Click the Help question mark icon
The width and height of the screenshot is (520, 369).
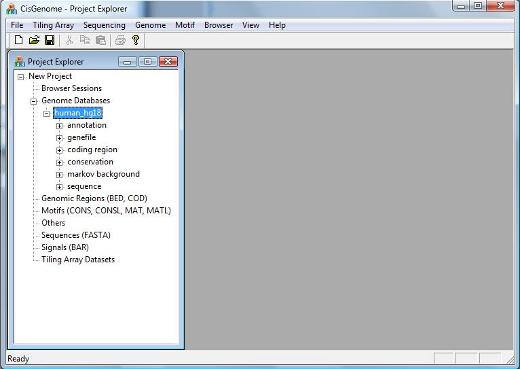coord(136,40)
